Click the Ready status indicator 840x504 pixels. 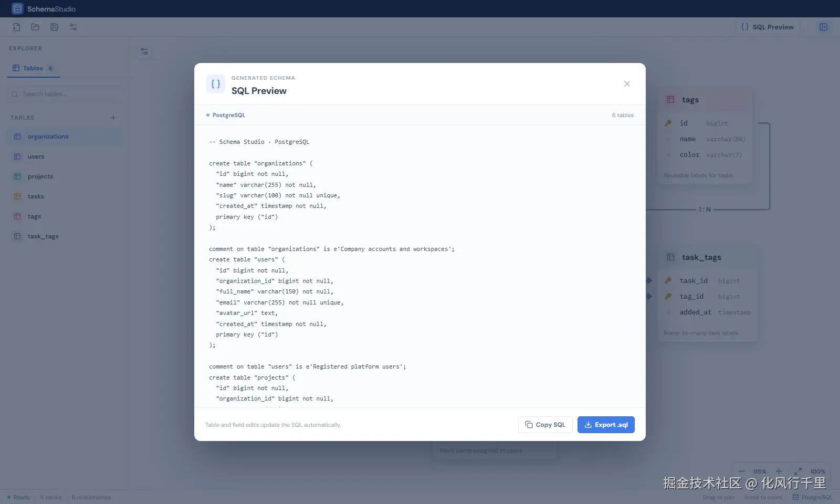click(19, 497)
